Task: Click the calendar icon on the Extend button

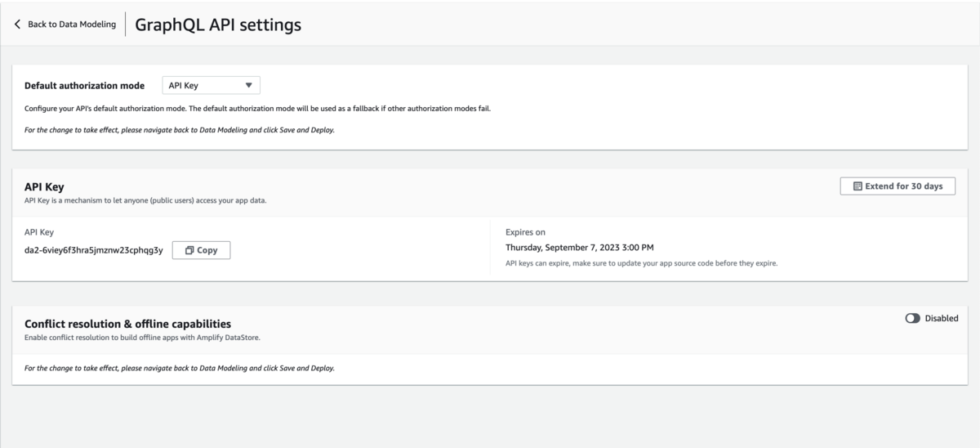Action: pos(857,186)
